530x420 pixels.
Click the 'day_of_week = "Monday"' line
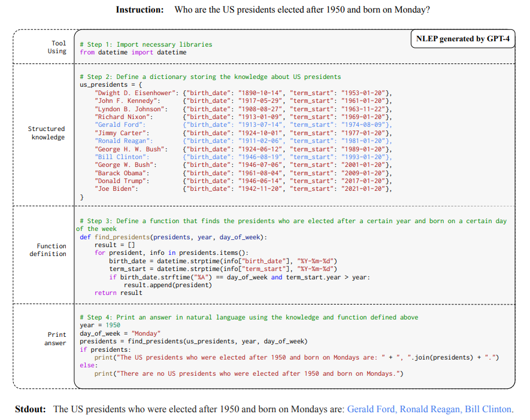[120, 333]
